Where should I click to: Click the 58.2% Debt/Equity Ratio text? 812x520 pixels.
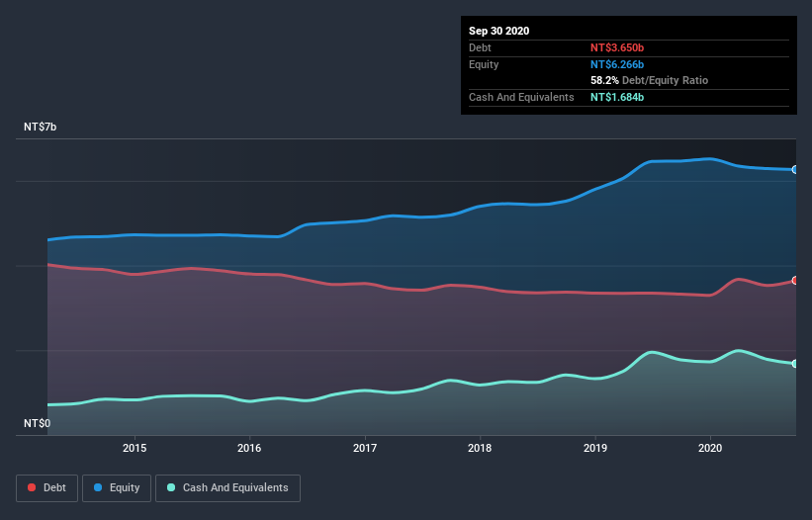pos(650,80)
